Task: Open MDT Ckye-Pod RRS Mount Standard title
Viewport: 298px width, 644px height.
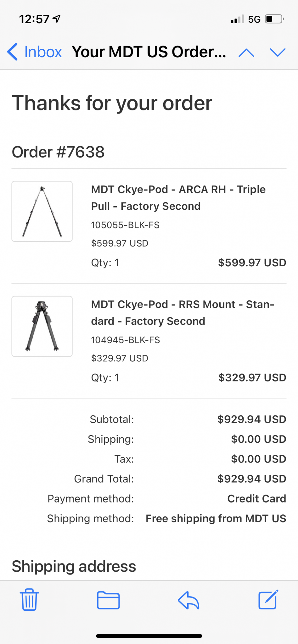Action: 183,313
